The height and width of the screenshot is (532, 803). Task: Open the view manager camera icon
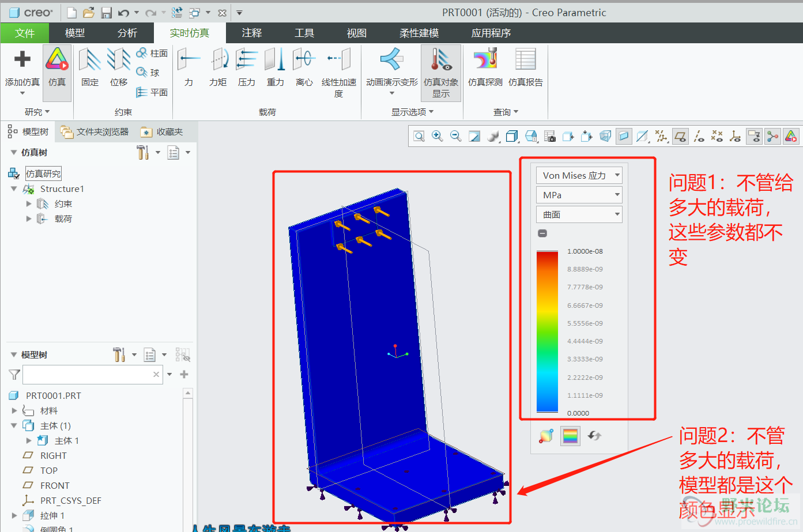click(x=550, y=137)
